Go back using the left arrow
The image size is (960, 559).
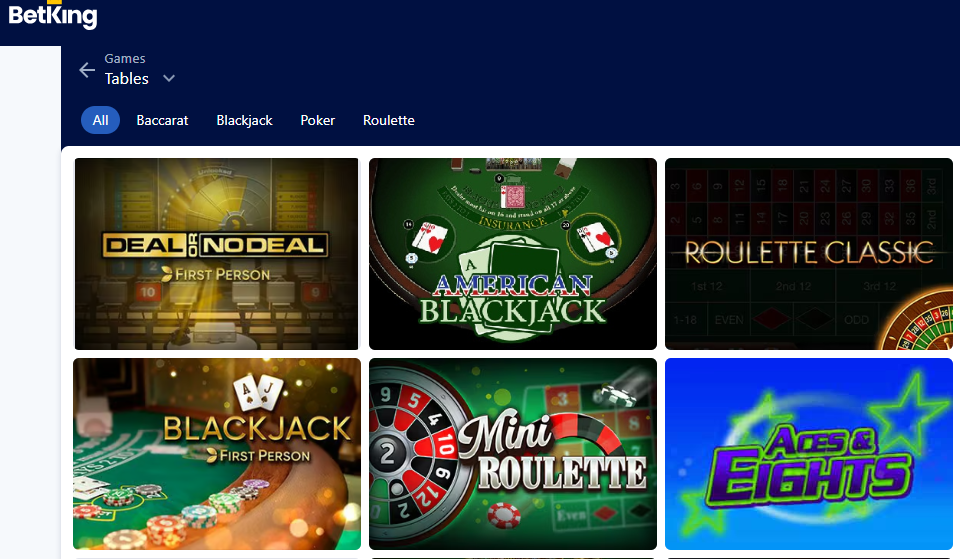[x=87, y=70]
